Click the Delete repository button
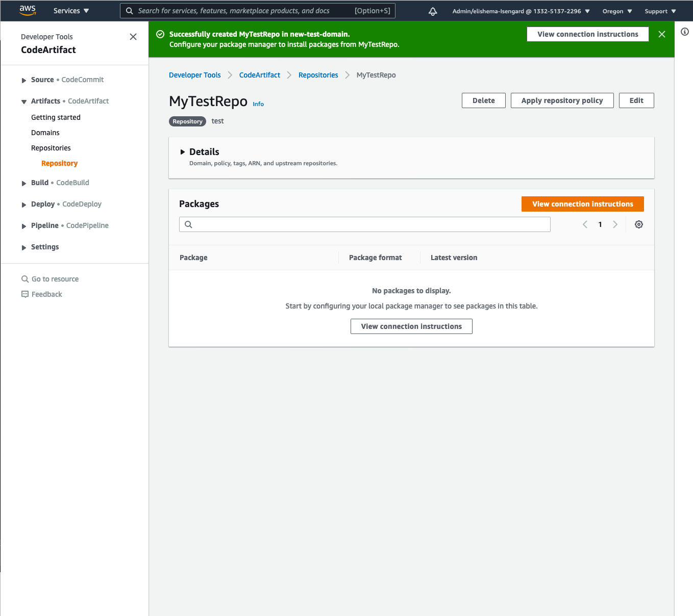The height and width of the screenshot is (616, 693). (x=484, y=100)
